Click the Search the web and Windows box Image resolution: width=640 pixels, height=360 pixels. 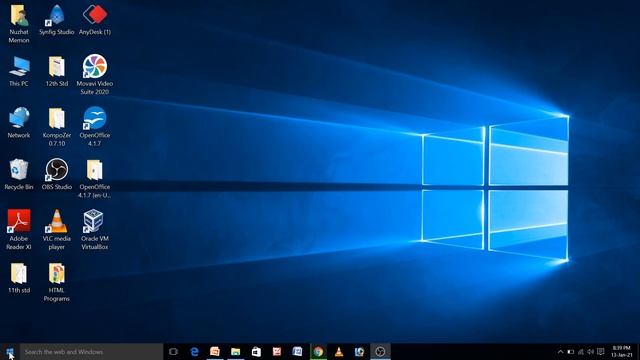[x=91, y=352]
